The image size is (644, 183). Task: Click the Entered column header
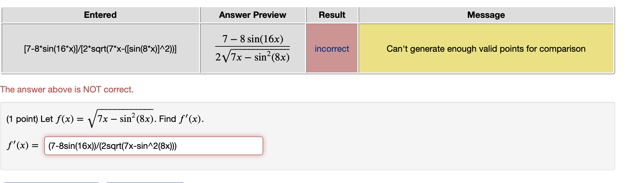coord(100,14)
